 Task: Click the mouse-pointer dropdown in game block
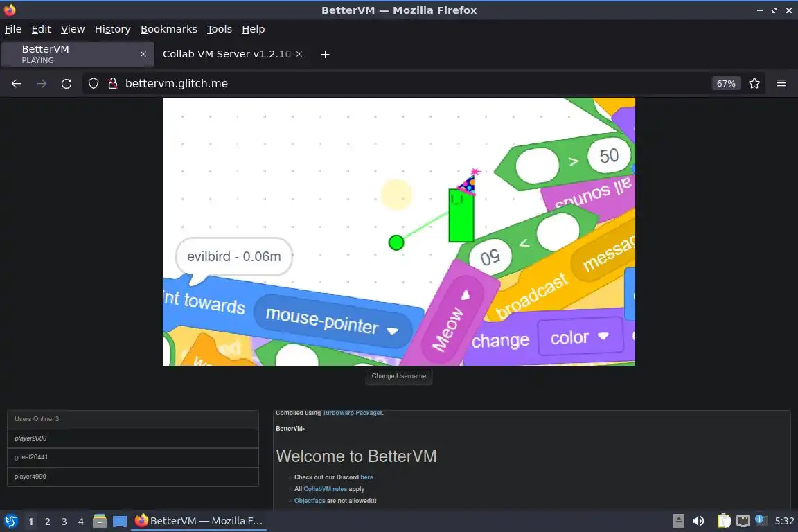(x=332, y=321)
